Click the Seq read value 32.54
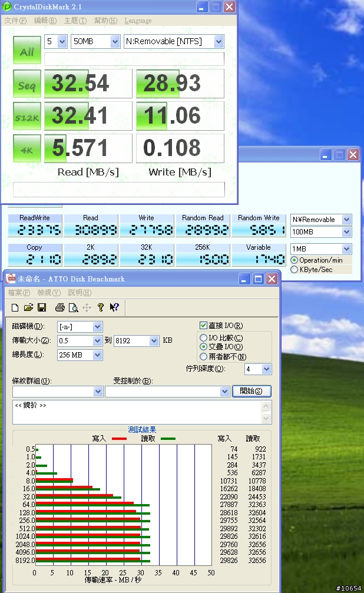The height and width of the screenshot is (593, 364). pyautogui.click(x=88, y=84)
